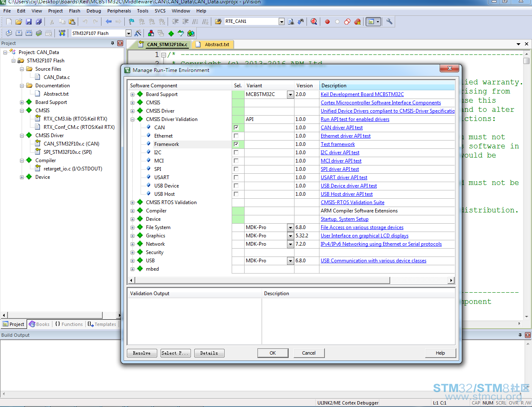Open Manage Run-Time Environment with the green diamond icon
This screenshot has width=532, height=407.
pyautogui.click(x=171, y=33)
